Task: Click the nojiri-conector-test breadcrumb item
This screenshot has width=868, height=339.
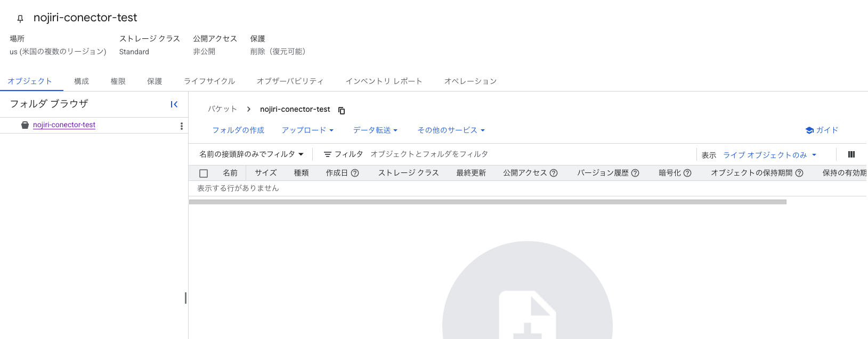Action: pos(295,109)
